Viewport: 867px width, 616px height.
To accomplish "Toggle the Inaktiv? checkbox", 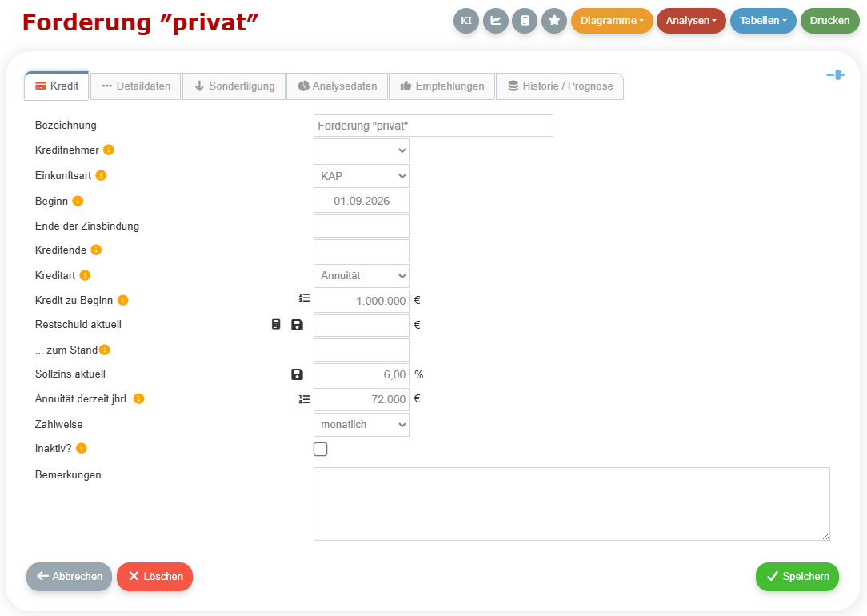I will 320,449.
